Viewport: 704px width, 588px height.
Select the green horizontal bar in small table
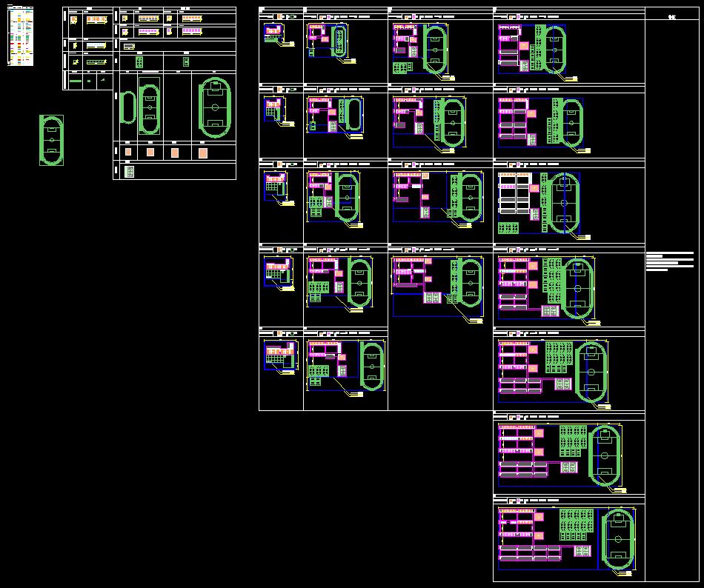[x=76, y=81]
